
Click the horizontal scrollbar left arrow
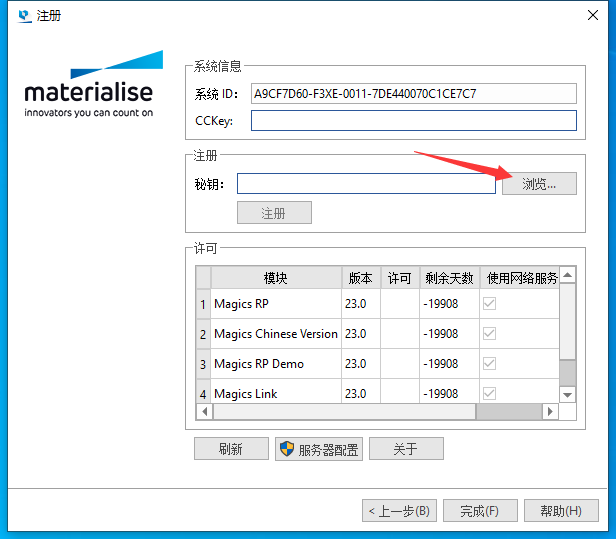pos(204,411)
